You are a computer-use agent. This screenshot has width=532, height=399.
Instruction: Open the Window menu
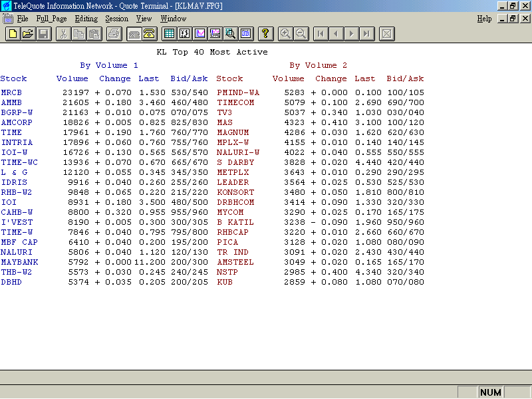(174, 19)
